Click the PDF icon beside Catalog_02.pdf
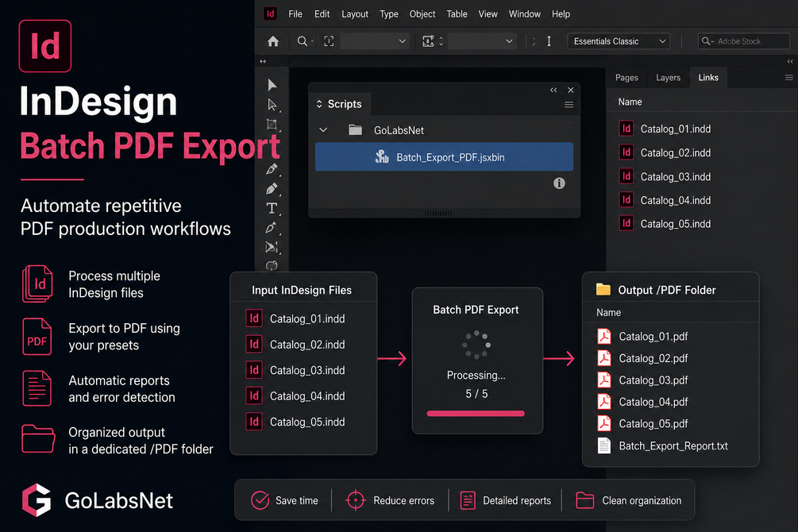The image size is (798, 532). pyautogui.click(x=604, y=358)
